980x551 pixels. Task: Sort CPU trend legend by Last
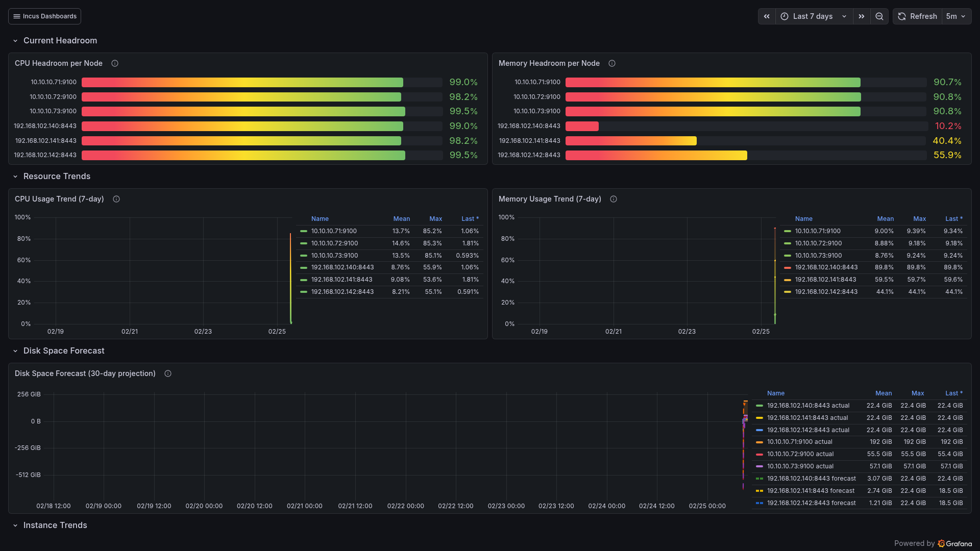(x=470, y=219)
